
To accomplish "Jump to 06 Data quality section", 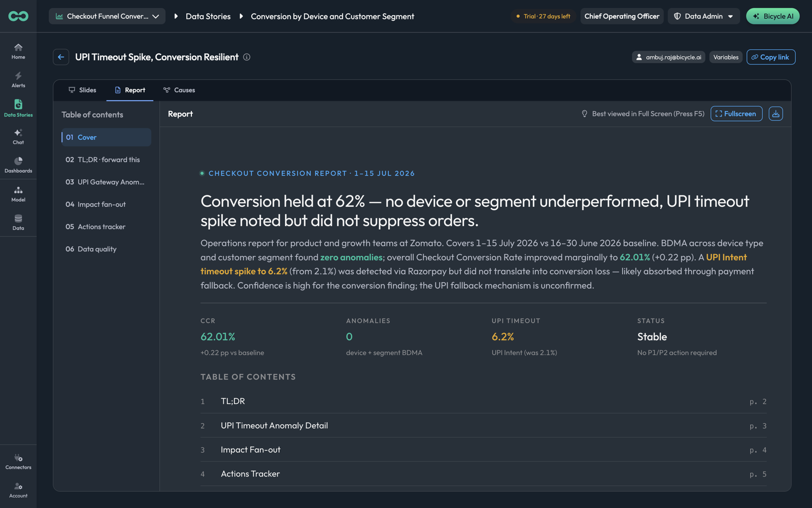I will (x=106, y=249).
